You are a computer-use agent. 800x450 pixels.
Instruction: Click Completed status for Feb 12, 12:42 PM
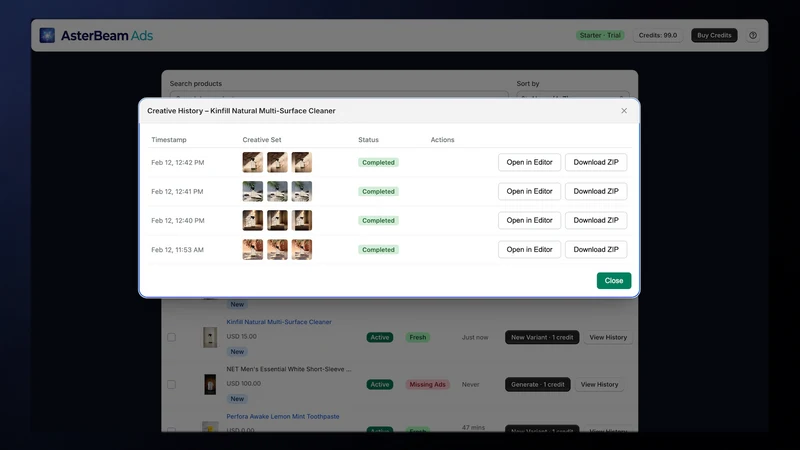point(378,162)
